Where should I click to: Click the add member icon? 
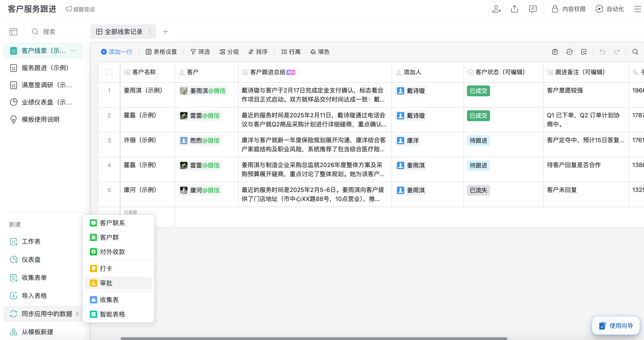[x=496, y=9]
